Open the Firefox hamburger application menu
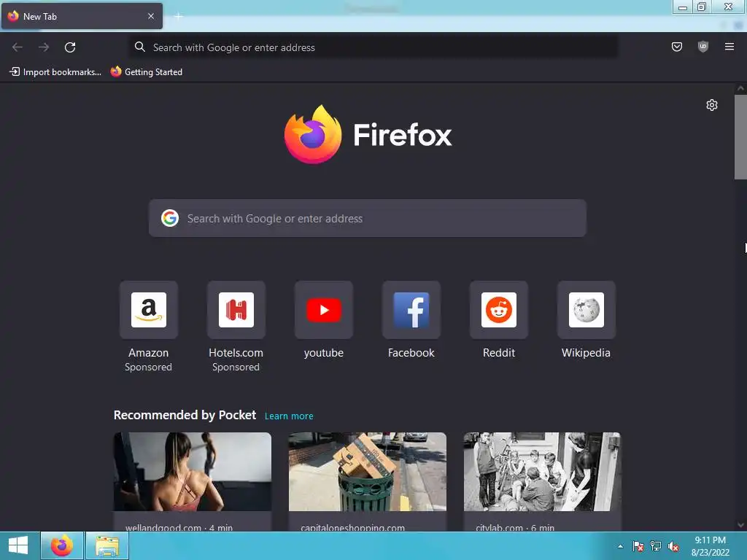 [x=729, y=47]
